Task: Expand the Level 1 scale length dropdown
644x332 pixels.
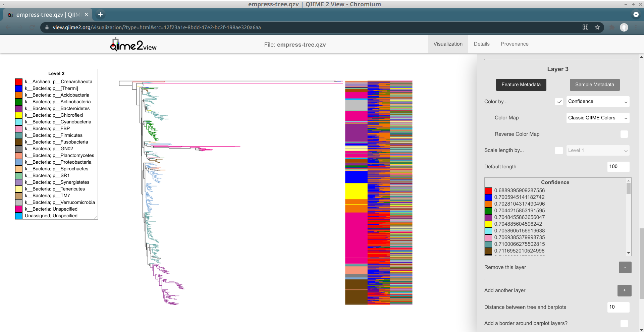Action: [x=598, y=150]
